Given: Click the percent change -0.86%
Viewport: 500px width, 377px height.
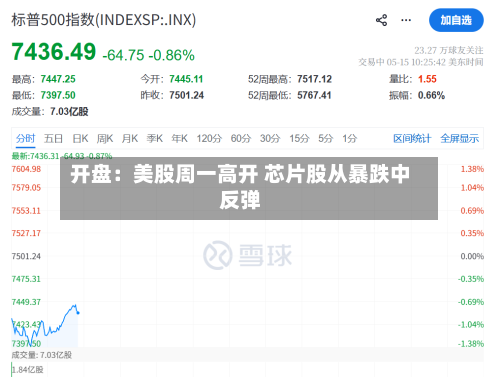Looking at the screenshot, I should point(171,55).
